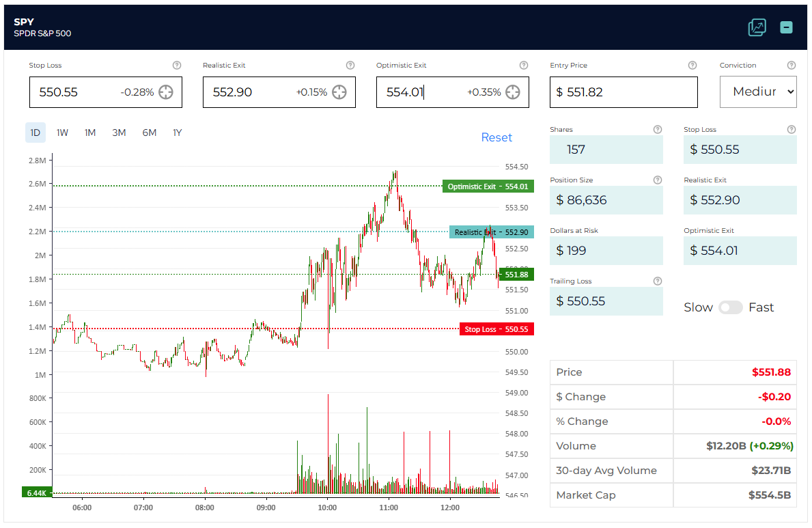Screen dimensions: 812x528
Task: Click help icon beside Dollars at Risk
Action: click(x=658, y=231)
